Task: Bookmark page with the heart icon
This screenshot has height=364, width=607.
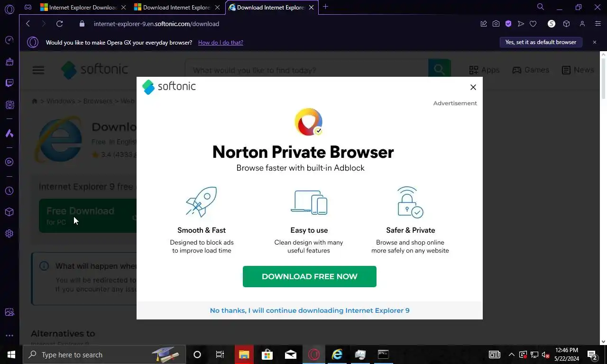Action: coord(533,24)
